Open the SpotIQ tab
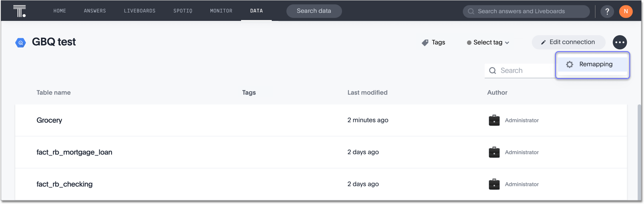The height and width of the screenshot is (204, 644). pyautogui.click(x=182, y=11)
